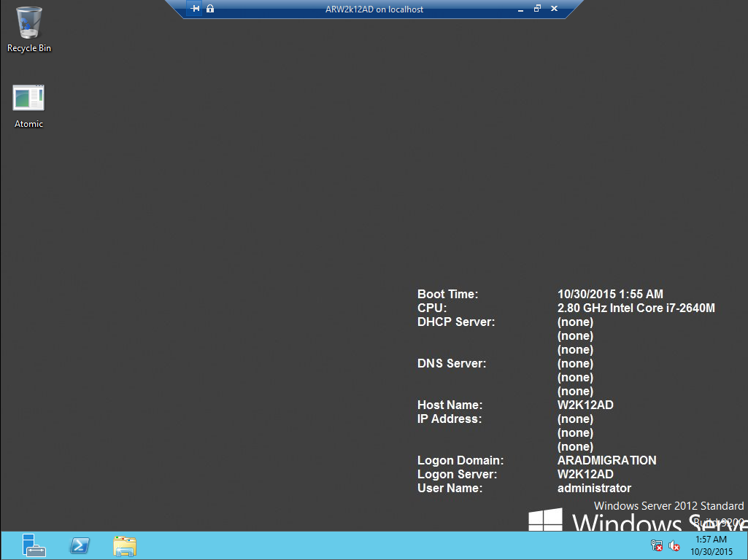Select the Host Name W2K12AD text
Image resolution: width=748 pixels, height=560 pixels.
(x=585, y=405)
